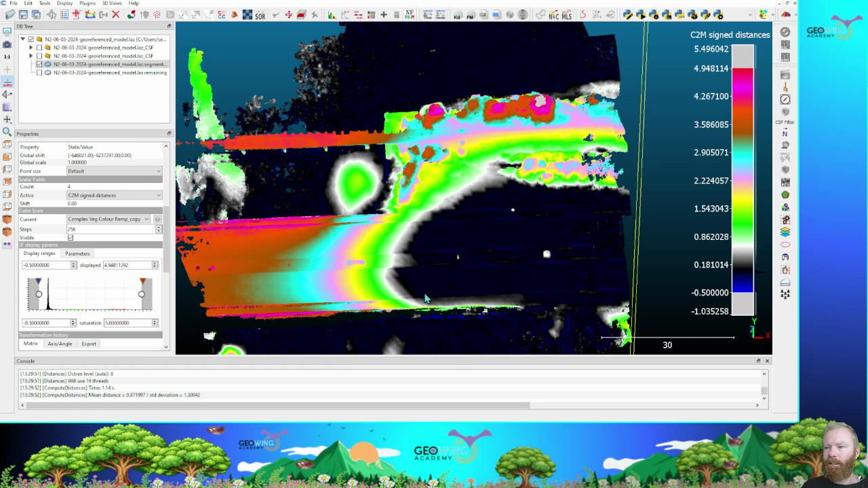Image resolution: width=868 pixels, height=488 pixels.
Task: Check the model.laz.remaining cloud checkbox
Action: (x=39, y=73)
